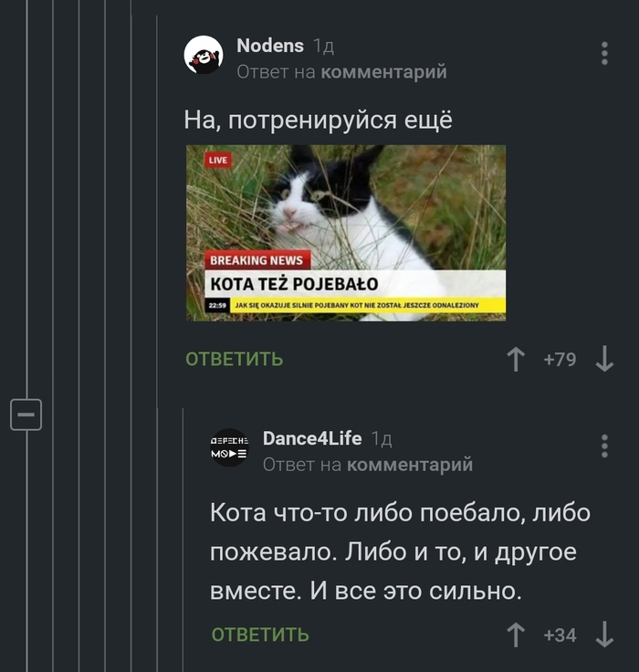639x672 pixels.
Task: Click the +79 rating counter
Action: coord(560,360)
